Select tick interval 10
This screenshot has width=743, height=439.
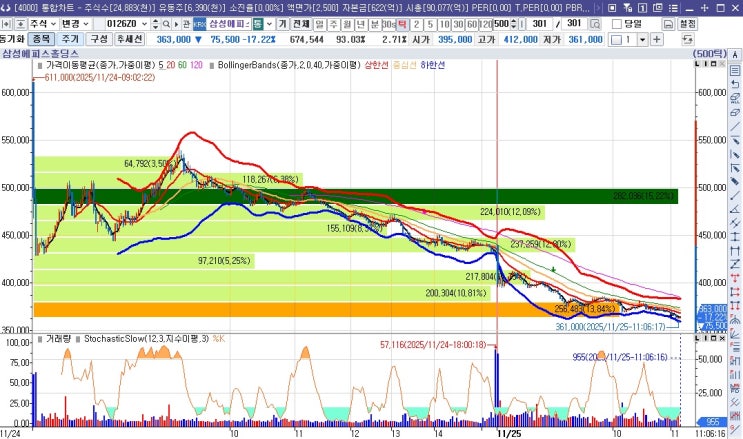pyautogui.click(x=444, y=24)
